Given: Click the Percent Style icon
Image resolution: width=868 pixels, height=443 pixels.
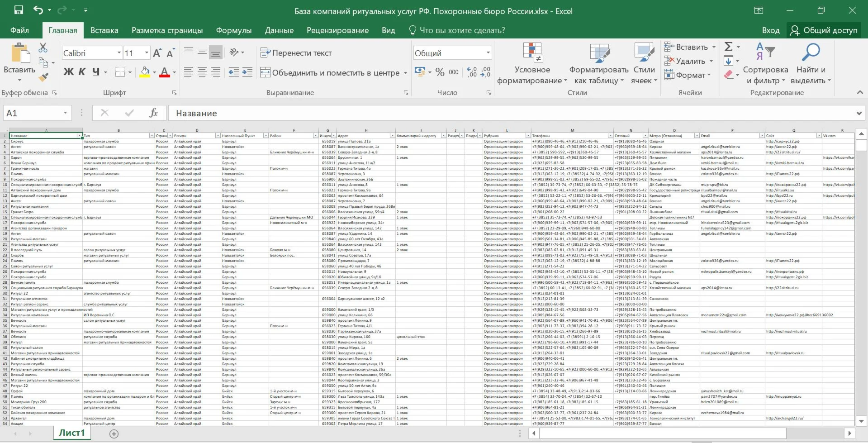Looking at the screenshot, I should pyautogui.click(x=440, y=72).
